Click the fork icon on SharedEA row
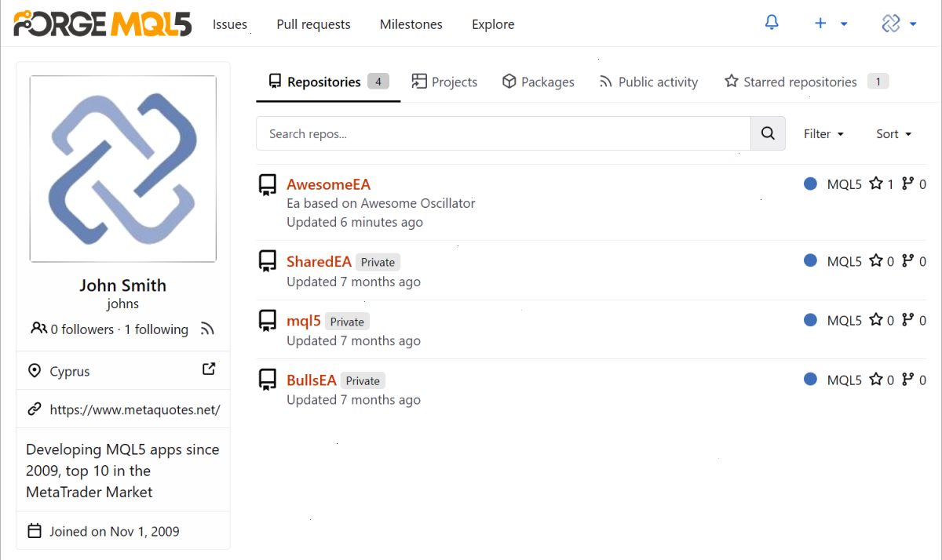The width and height of the screenshot is (942, 560). [908, 260]
